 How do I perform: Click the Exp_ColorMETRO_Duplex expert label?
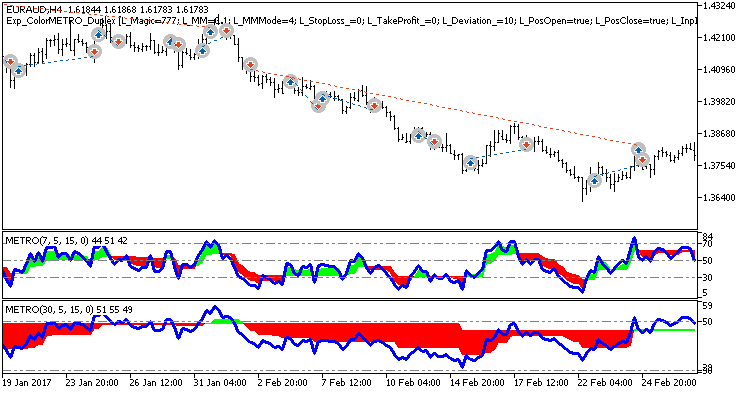pyautogui.click(x=61, y=21)
